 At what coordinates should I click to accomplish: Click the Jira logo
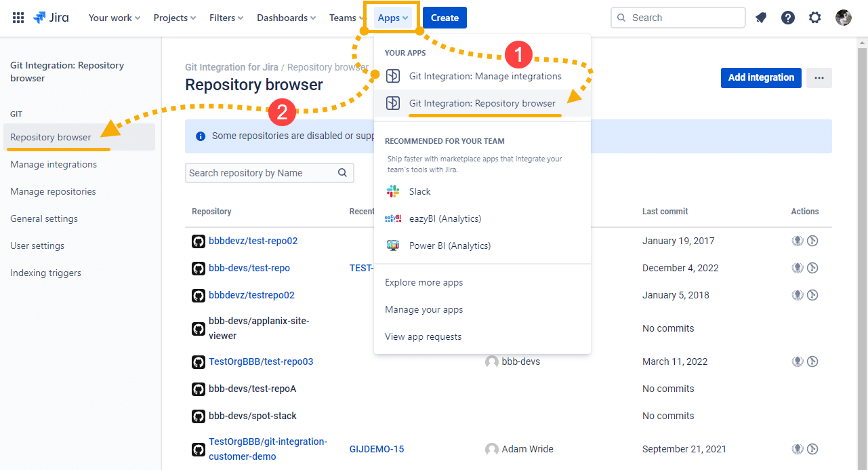[x=51, y=18]
